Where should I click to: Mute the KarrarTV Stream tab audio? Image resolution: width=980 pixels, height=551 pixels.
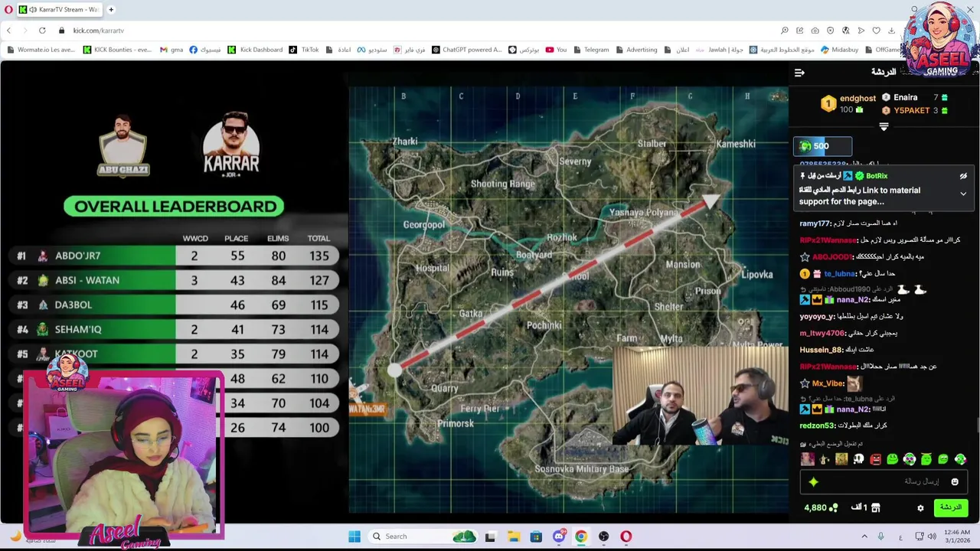point(32,10)
